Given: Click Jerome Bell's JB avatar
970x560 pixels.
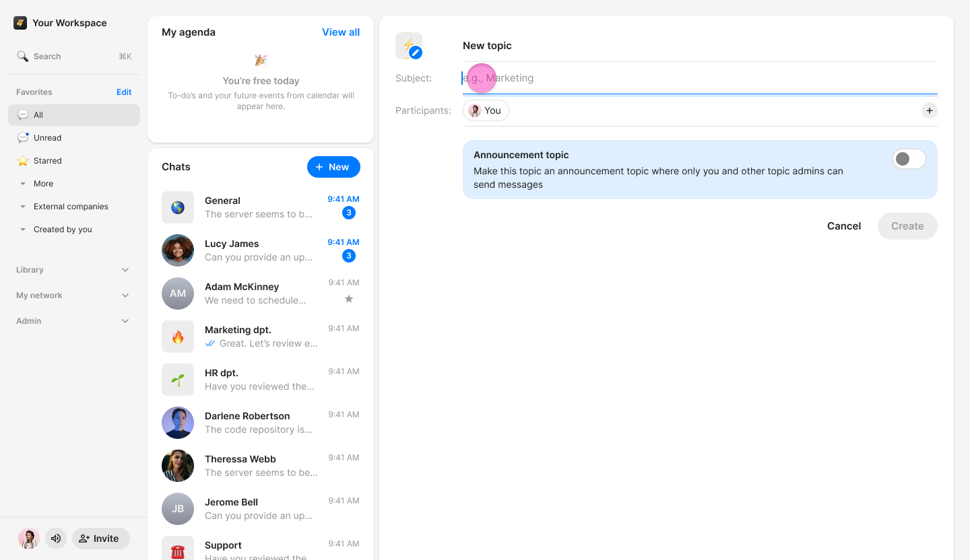Looking at the screenshot, I should [x=178, y=509].
